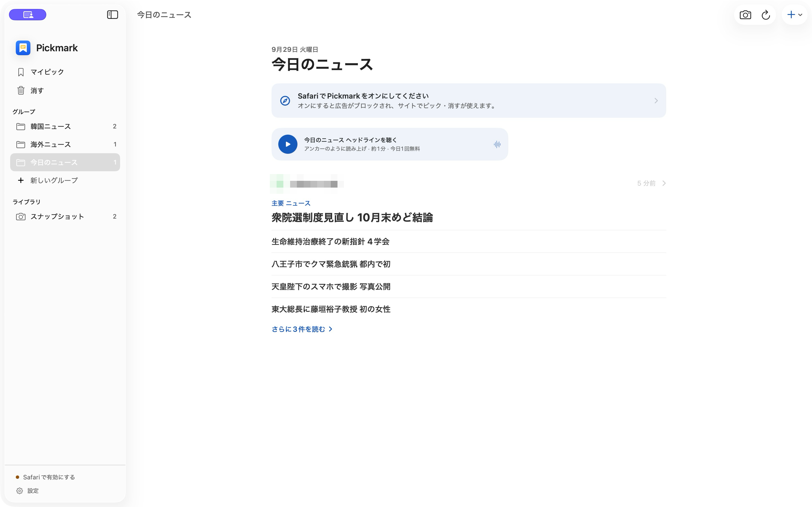The height and width of the screenshot is (507, 812).
Task: Click the purple screen sharing pill icon
Action: click(x=28, y=15)
